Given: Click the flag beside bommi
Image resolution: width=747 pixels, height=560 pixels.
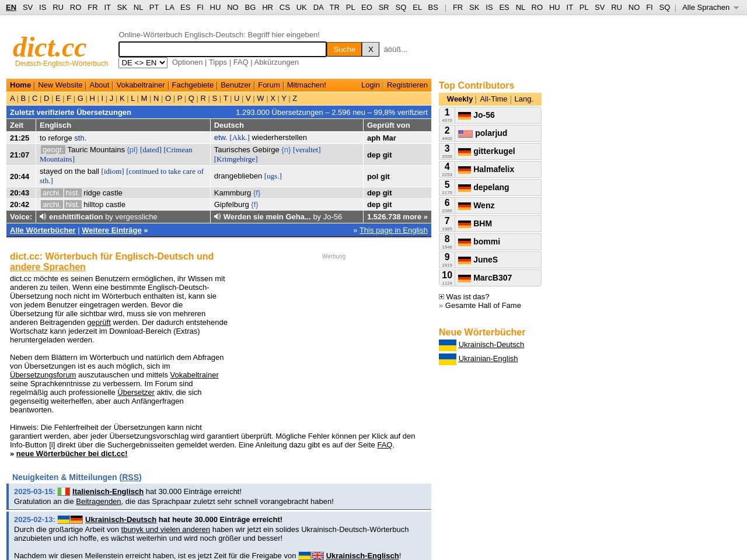Looking at the screenshot, I should click(465, 242).
